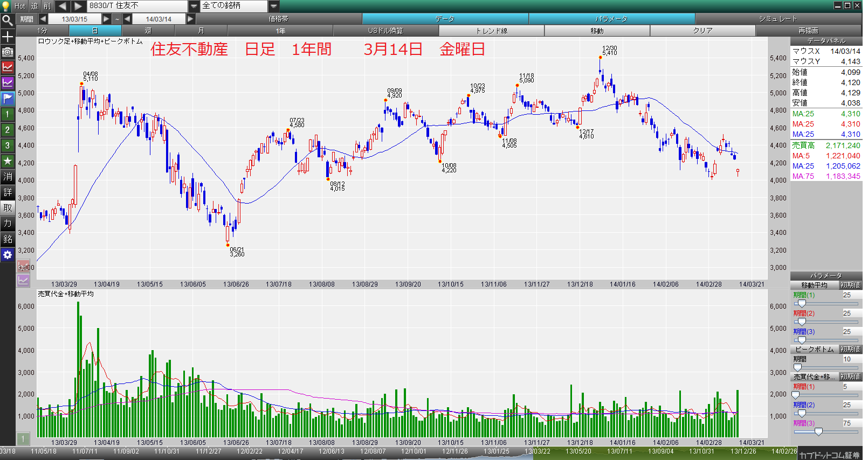
Task: Toggle the データ panel tab
Action: click(x=445, y=19)
